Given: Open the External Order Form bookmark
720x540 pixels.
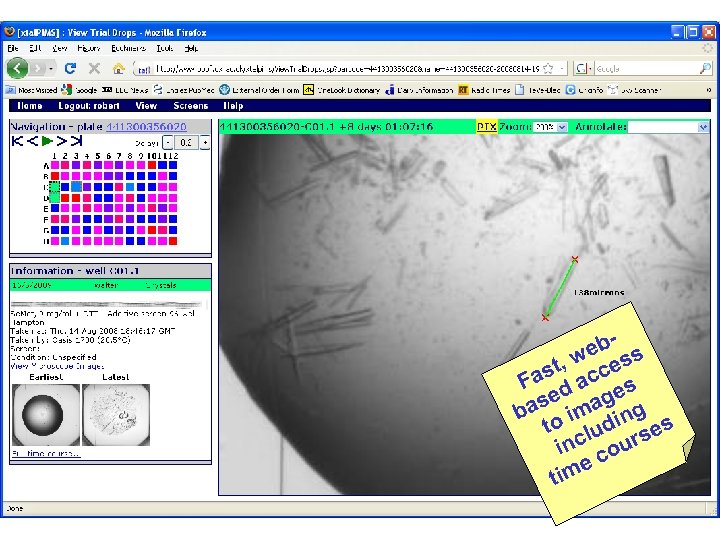Looking at the screenshot, I should pos(259,90).
